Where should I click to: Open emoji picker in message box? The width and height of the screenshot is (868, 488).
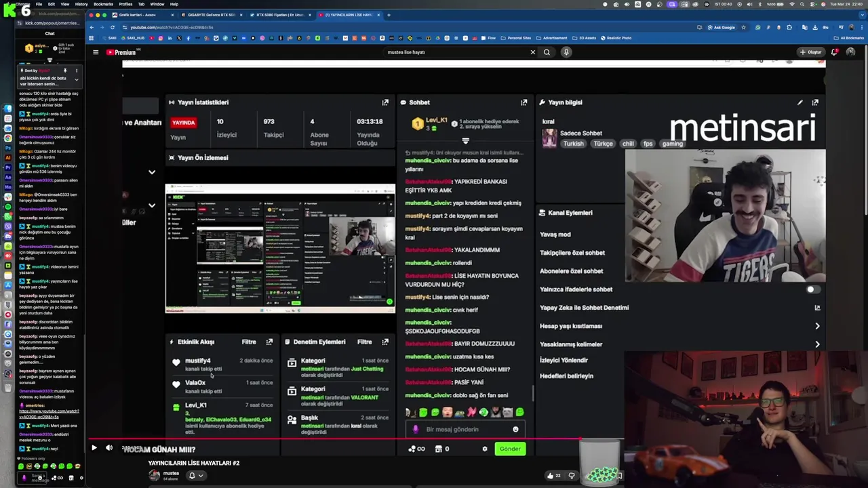pos(515,429)
